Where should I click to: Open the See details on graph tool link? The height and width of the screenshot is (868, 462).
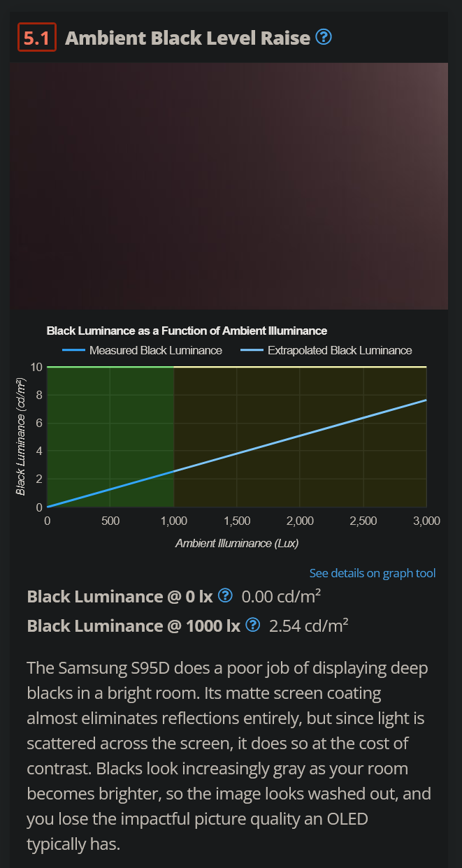pyautogui.click(x=372, y=572)
